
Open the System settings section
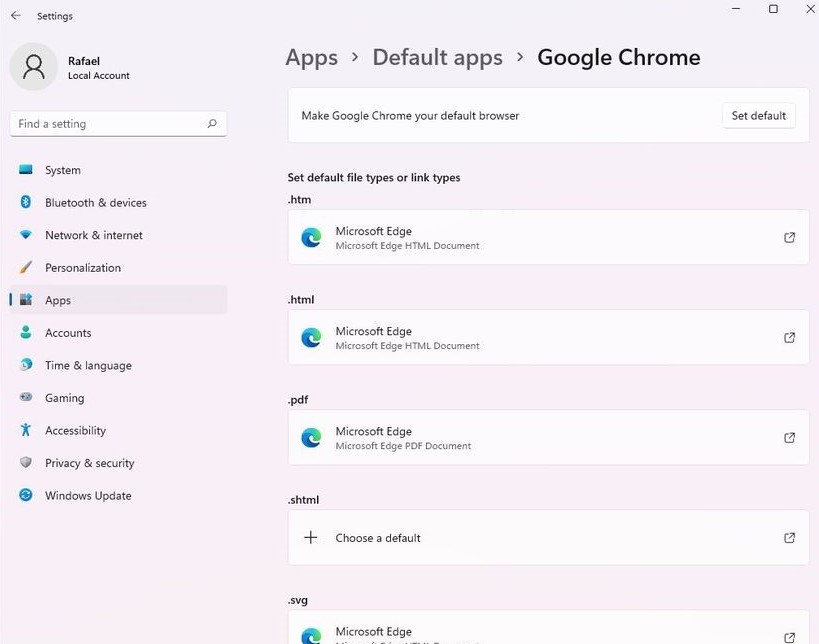point(119,170)
